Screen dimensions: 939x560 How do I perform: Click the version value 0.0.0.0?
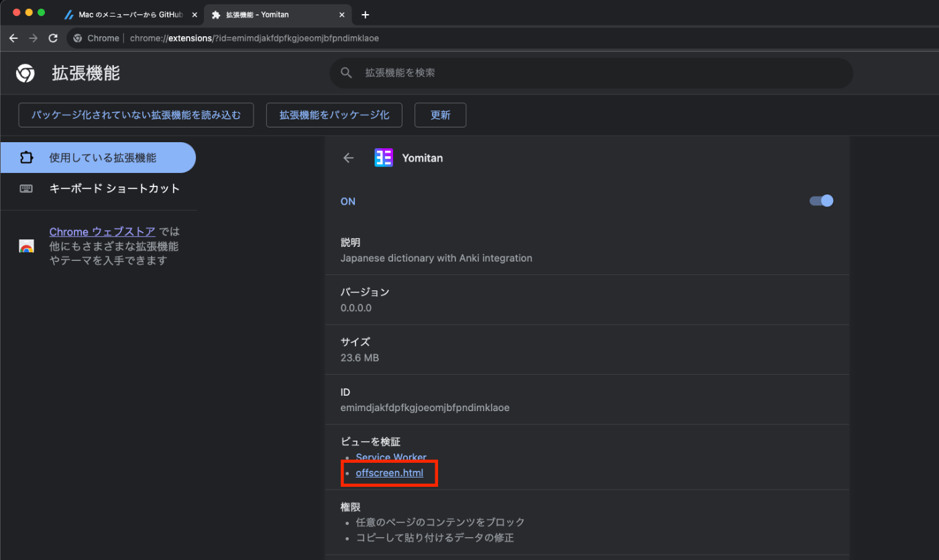tap(356, 308)
